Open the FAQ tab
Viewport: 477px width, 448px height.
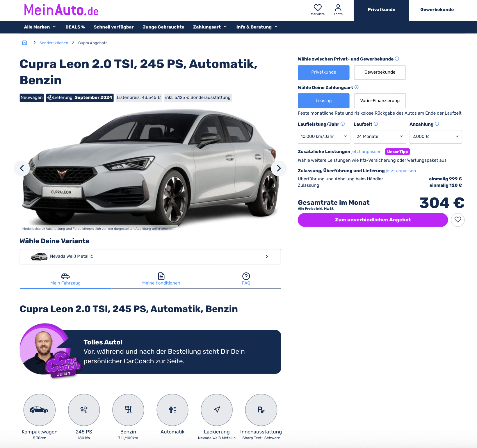[x=246, y=279]
